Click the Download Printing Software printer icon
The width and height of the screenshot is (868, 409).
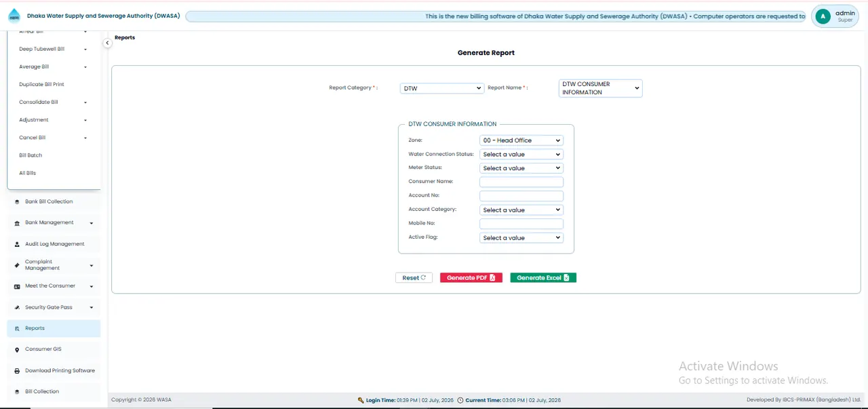(18, 371)
